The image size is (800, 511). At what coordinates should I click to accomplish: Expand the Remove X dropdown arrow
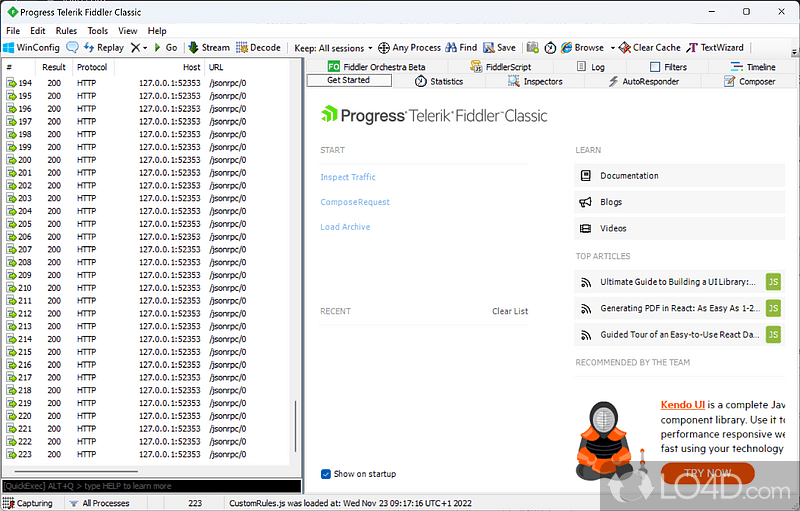(x=145, y=48)
